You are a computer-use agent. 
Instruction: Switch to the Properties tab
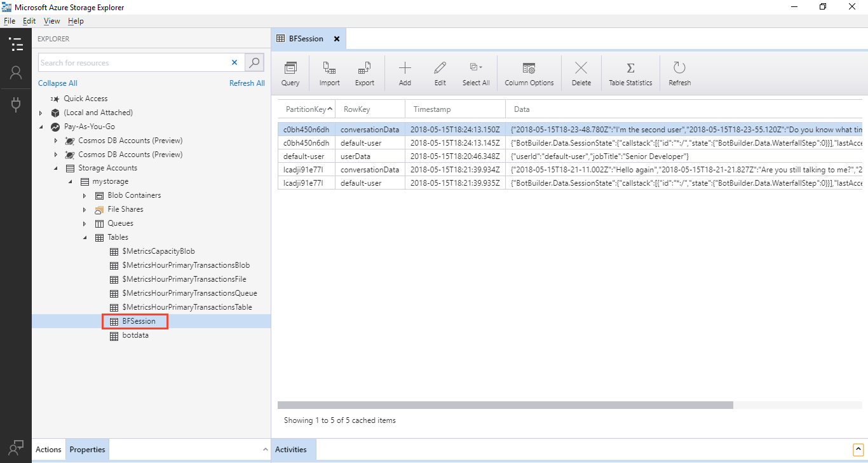[x=86, y=449]
